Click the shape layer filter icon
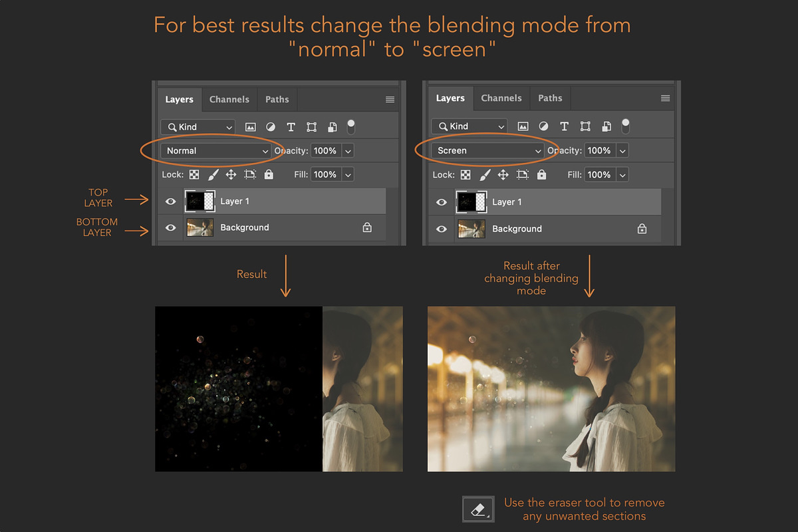 click(x=311, y=126)
